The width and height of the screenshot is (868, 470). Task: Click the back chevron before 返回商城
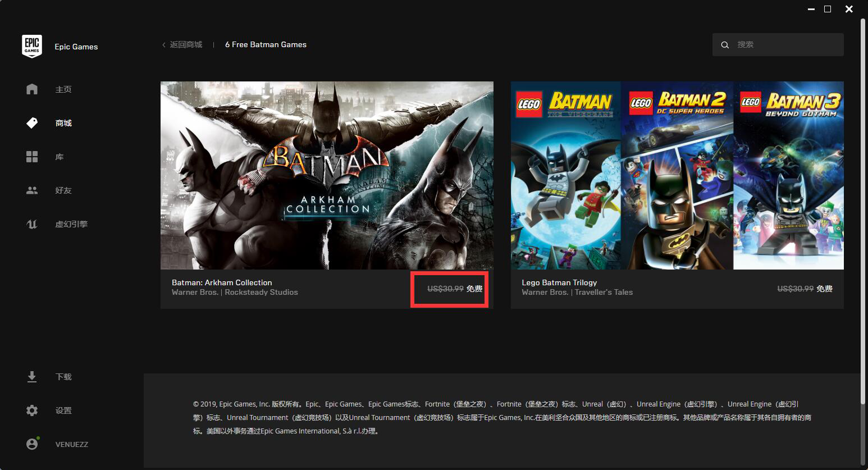pyautogui.click(x=164, y=45)
